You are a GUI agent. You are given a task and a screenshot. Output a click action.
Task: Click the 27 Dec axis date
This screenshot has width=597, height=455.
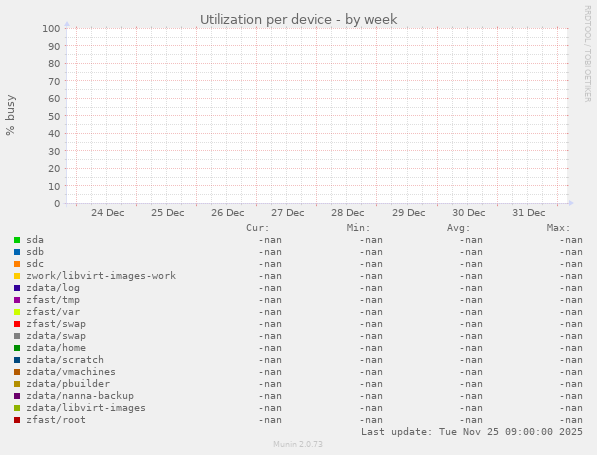(288, 213)
